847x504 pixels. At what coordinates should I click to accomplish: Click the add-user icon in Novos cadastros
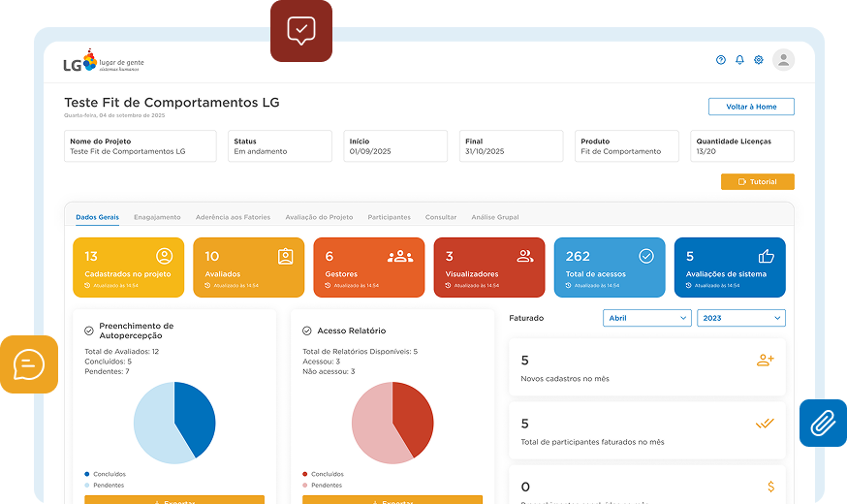pyautogui.click(x=765, y=360)
